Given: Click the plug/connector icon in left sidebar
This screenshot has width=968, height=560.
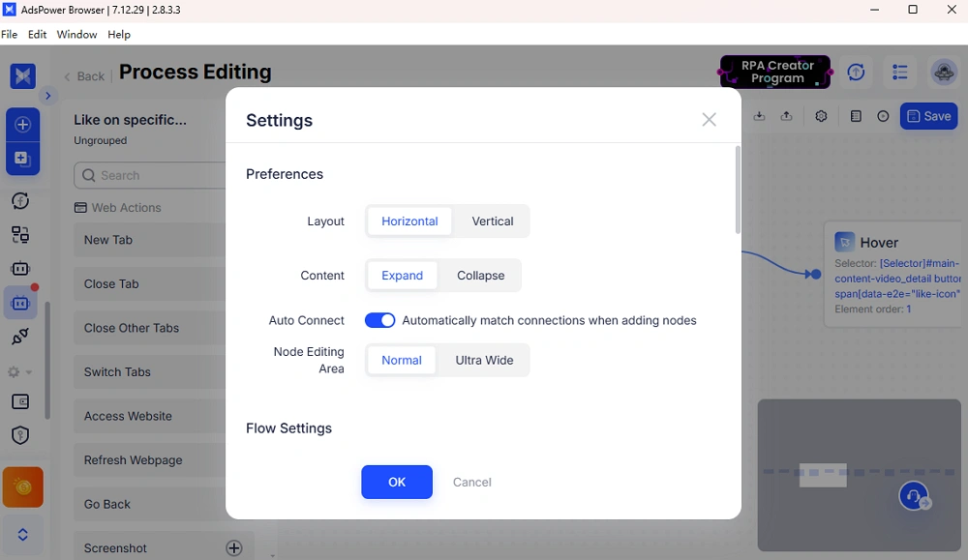Looking at the screenshot, I should (x=21, y=337).
